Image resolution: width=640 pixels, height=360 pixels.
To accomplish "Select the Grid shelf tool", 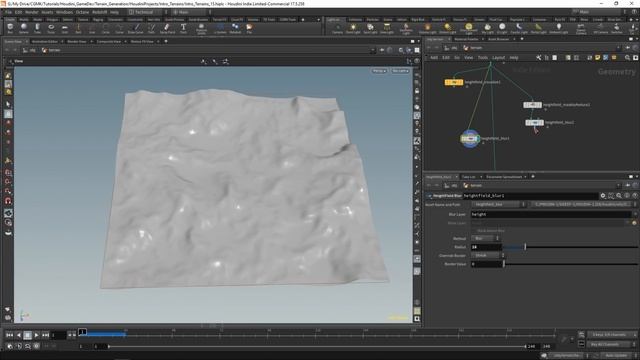I will click(x=64, y=28).
